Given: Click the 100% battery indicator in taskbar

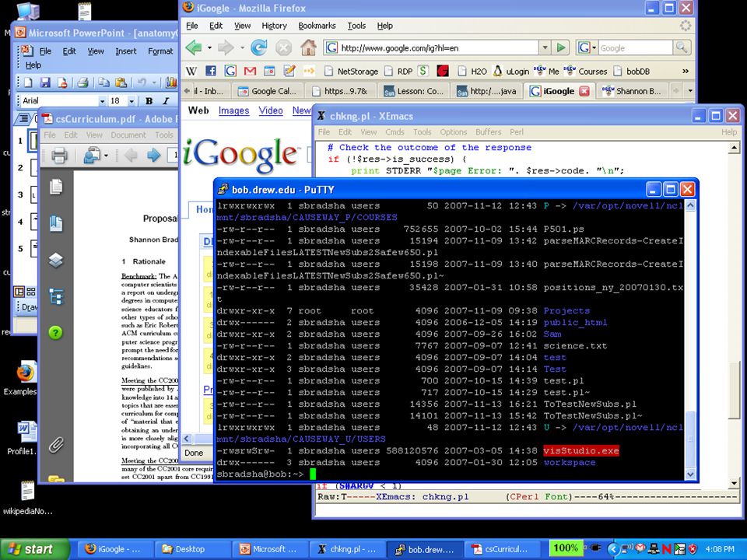Looking at the screenshot, I should [x=566, y=548].
